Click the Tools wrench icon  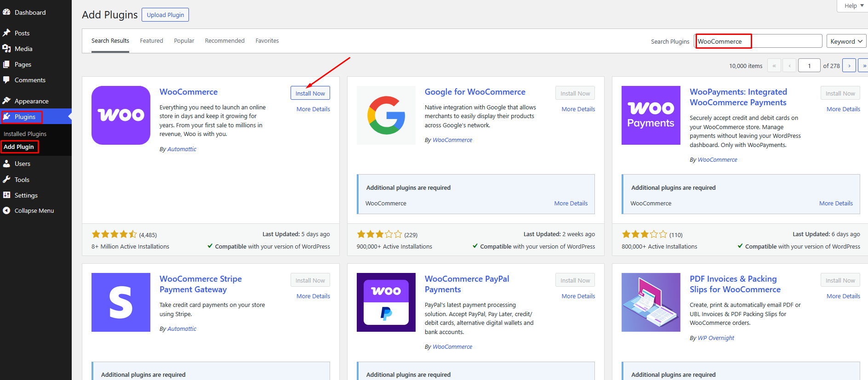pos(6,179)
